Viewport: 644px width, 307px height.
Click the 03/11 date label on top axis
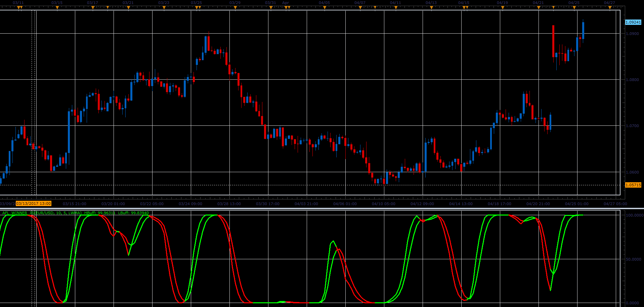tap(18, 3)
